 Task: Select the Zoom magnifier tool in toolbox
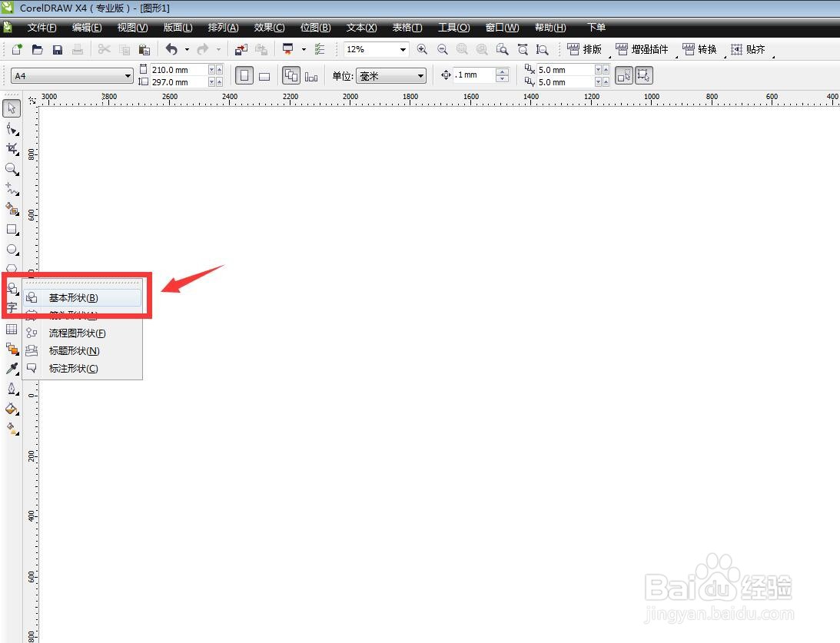(12, 169)
